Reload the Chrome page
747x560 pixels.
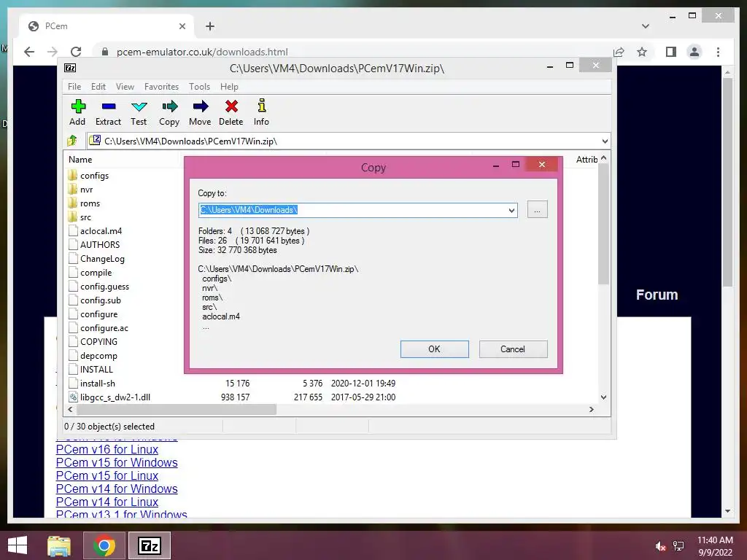pos(76,52)
